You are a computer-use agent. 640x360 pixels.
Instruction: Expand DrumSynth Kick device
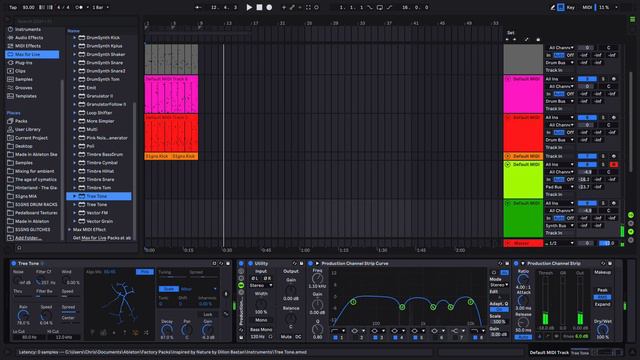click(x=75, y=38)
